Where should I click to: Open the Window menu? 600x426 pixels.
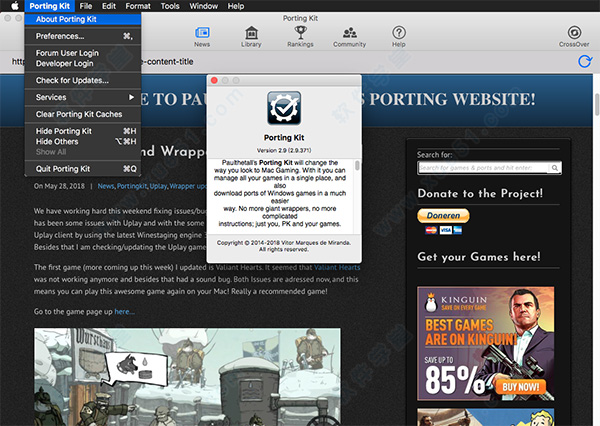pyautogui.click(x=204, y=6)
